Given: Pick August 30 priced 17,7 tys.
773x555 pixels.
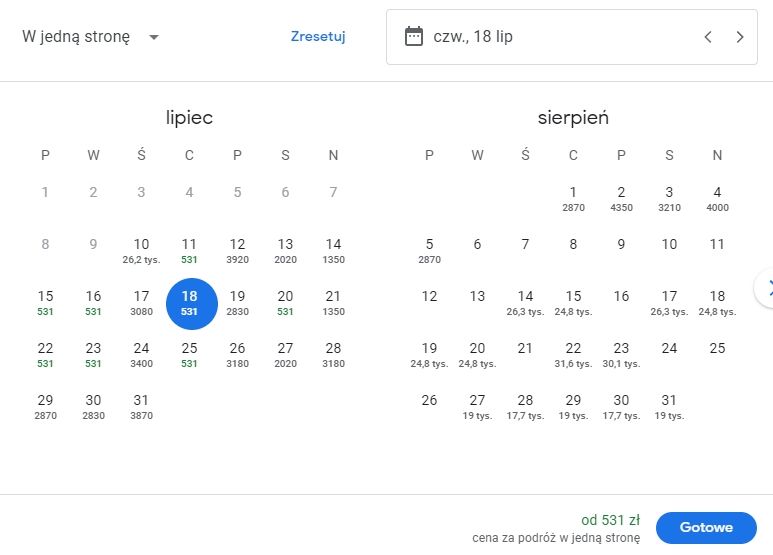Looking at the screenshot, I should [621, 407].
